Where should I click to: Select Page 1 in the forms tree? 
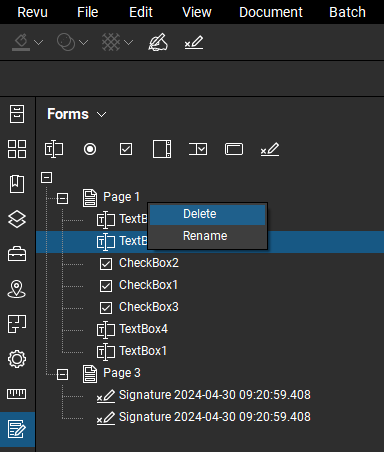[121, 197]
